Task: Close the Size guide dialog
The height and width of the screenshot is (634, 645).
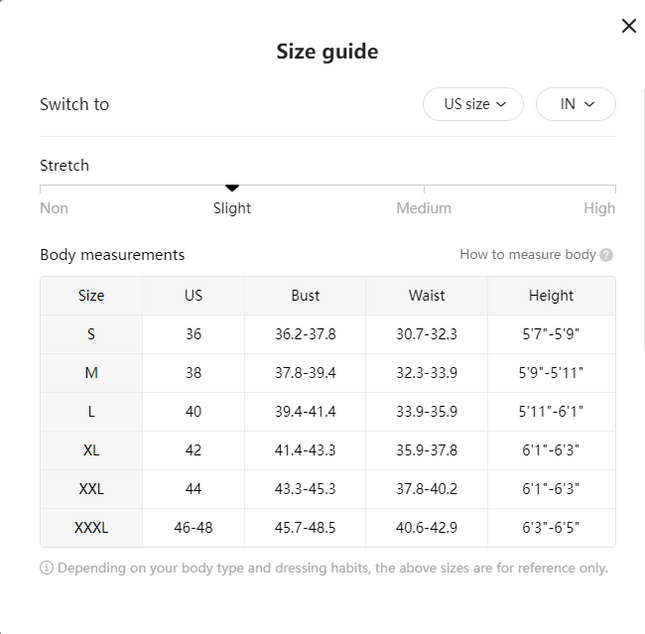Action: 629,26
